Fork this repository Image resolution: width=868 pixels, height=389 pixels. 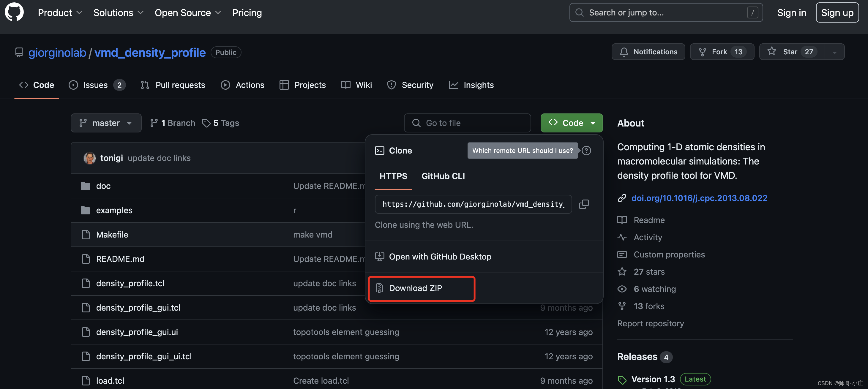point(722,52)
